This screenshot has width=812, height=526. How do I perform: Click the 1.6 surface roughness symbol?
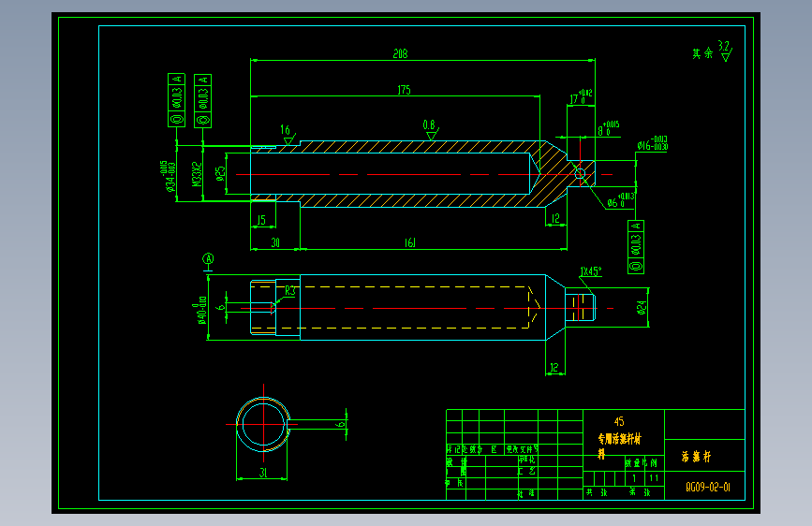[288, 135]
